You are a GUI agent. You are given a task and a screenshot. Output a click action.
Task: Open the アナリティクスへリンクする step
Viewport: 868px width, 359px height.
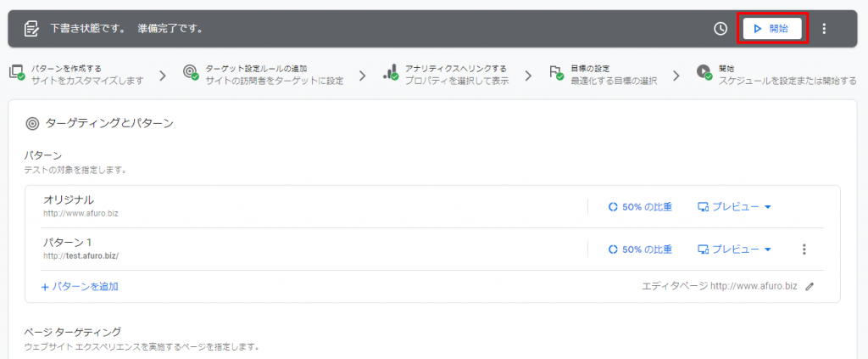tap(446, 75)
